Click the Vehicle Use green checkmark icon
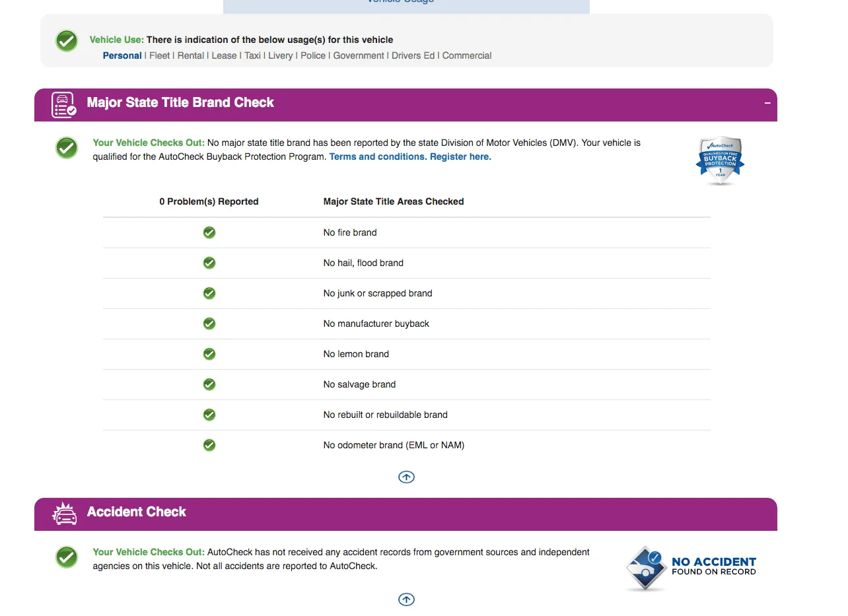The height and width of the screenshot is (616, 848). tap(67, 41)
